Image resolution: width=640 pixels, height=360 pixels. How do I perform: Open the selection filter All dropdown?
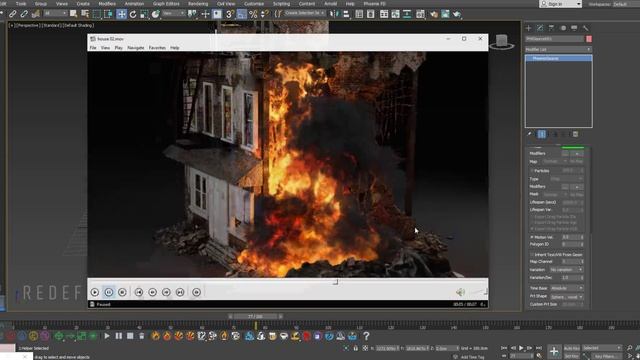55,13
